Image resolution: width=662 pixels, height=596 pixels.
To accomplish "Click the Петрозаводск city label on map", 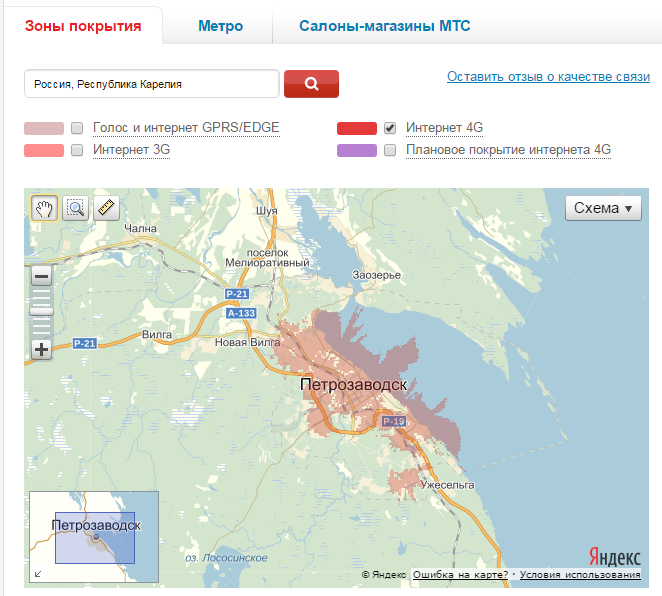I will coord(353,385).
